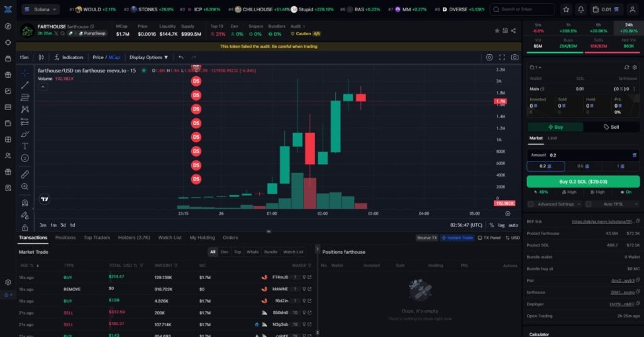Filter trades by Whale
The height and width of the screenshot is (337, 644).
click(253, 252)
